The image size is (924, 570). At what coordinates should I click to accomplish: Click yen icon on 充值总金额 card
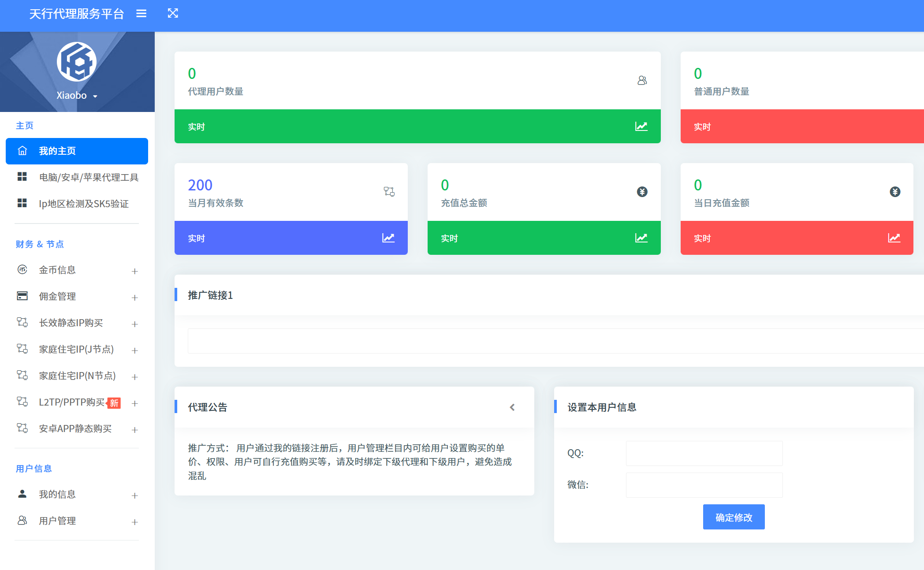click(x=642, y=192)
